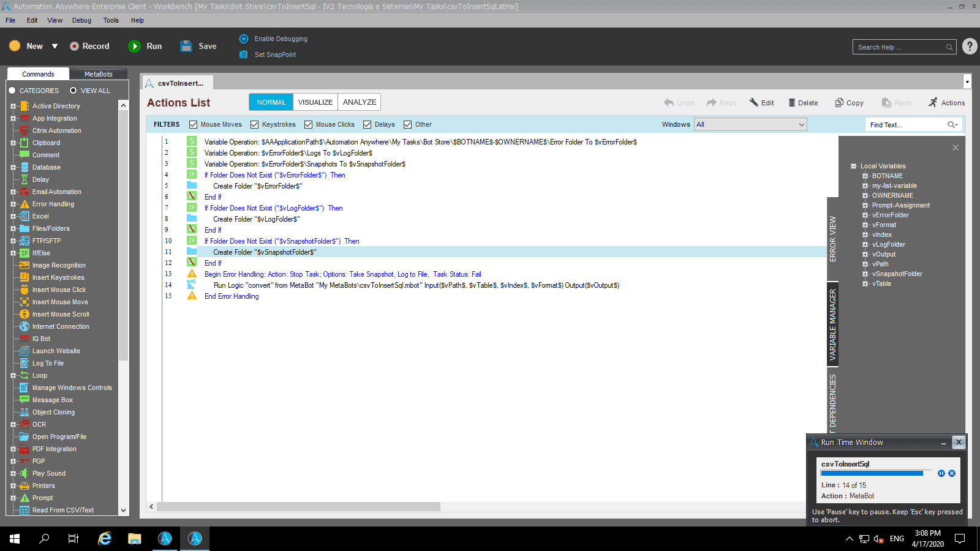Switch to the MetaBots tab
Image resolution: width=980 pixels, height=551 pixels.
tap(98, 74)
